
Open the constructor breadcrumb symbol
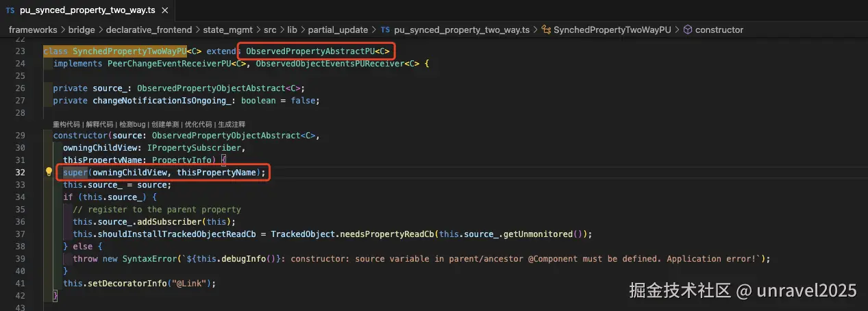pos(719,29)
